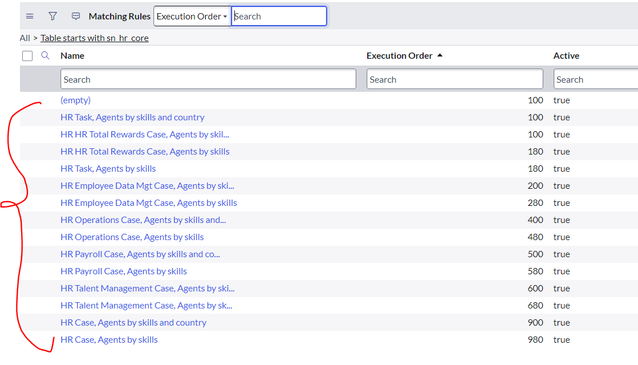Click 'true' in the HR Case, Agents by skills row
The image size is (638, 365).
(x=562, y=339)
